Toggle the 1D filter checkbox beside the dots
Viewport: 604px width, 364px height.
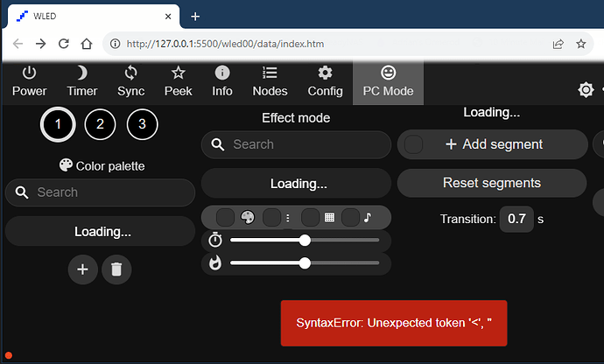point(271,218)
